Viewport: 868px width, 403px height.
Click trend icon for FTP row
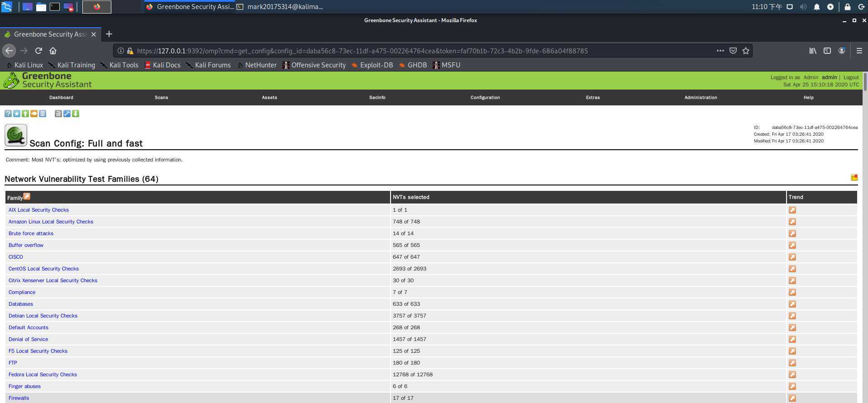point(792,363)
